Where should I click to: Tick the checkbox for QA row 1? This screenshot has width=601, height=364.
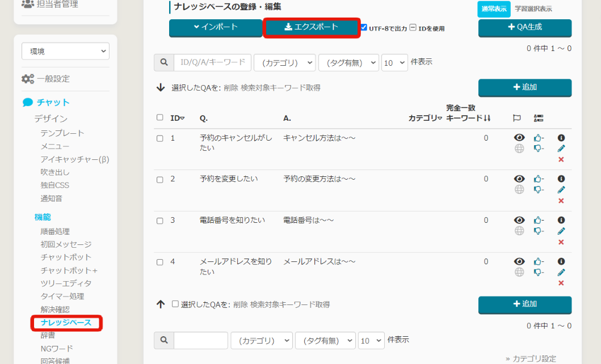[x=160, y=138]
